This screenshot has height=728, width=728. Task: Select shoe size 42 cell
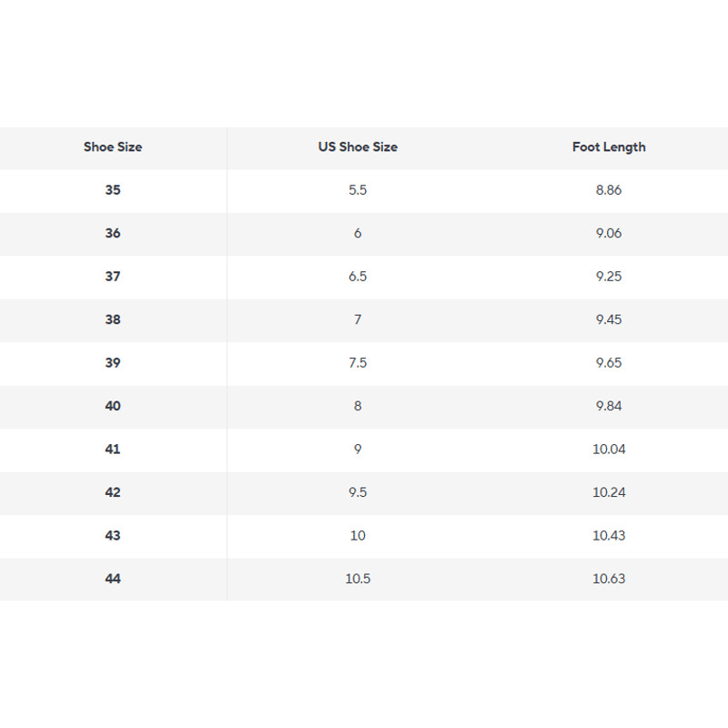click(113, 492)
